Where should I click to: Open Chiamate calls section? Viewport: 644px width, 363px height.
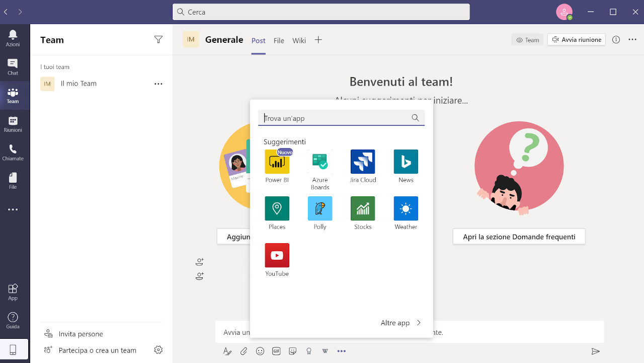point(13,152)
